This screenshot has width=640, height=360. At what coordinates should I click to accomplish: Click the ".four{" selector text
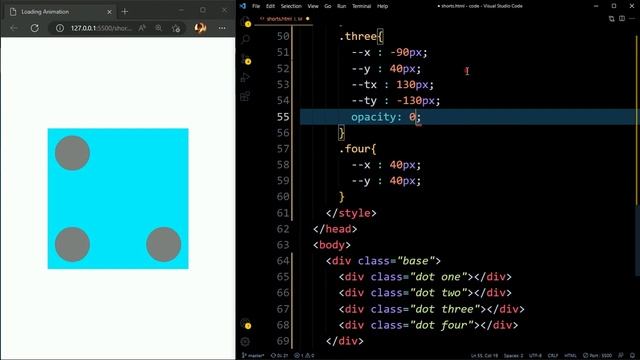coord(358,149)
